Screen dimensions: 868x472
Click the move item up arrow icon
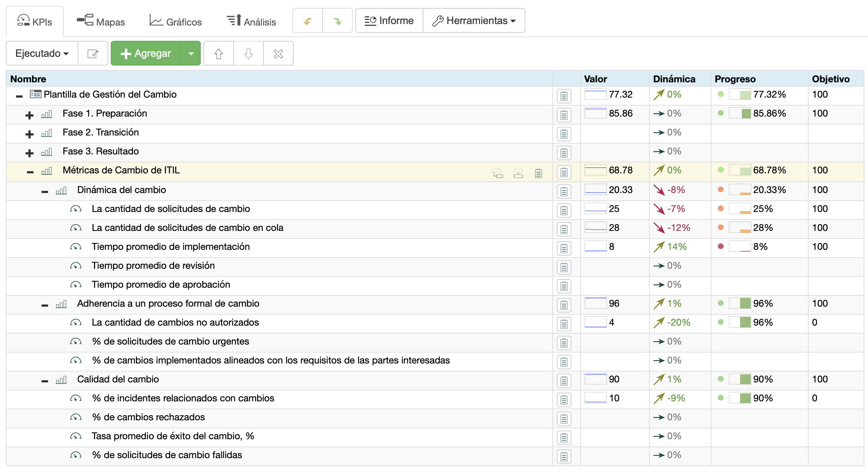(x=218, y=53)
